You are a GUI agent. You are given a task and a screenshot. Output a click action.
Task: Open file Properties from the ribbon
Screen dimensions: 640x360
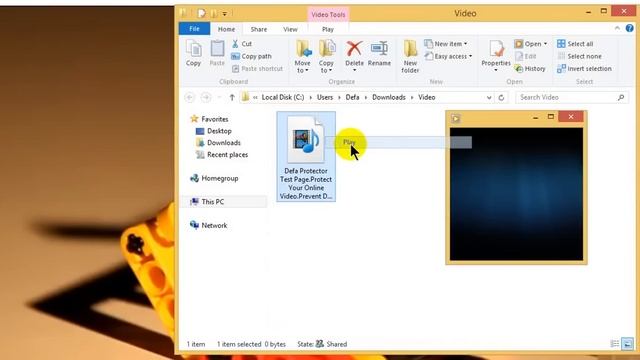(496, 56)
